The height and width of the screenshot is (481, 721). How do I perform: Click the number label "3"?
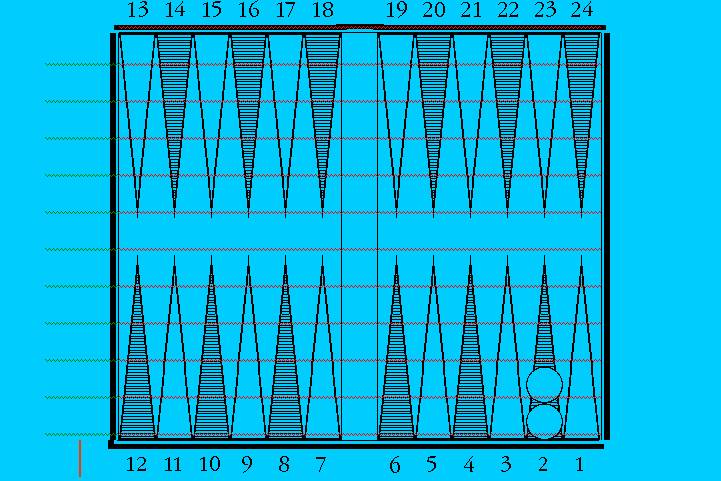click(506, 464)
